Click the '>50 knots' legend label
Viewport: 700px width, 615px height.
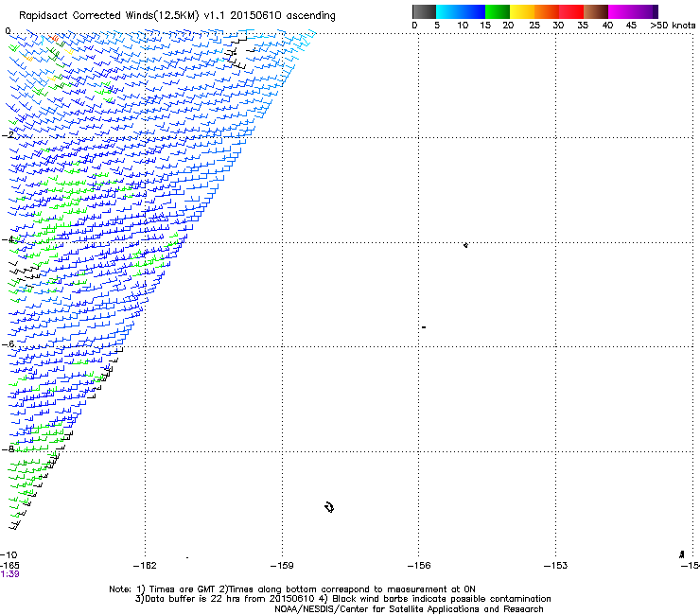point(673,25)
